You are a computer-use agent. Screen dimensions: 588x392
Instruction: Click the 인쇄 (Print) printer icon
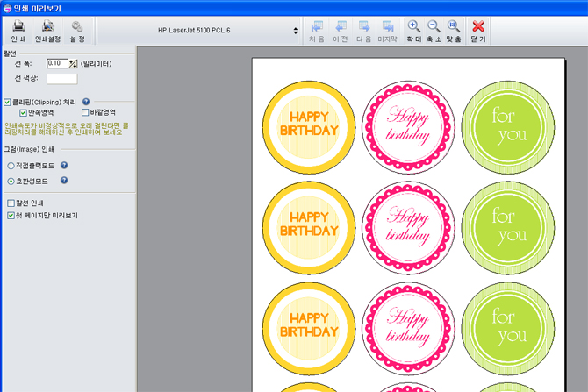click(18, 26)
